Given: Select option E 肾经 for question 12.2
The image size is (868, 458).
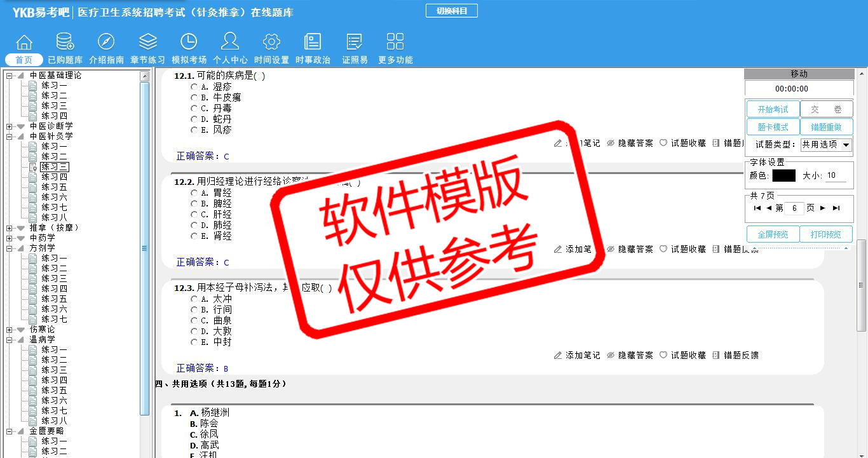Looking at the screenshot, I should pos(194,236).
